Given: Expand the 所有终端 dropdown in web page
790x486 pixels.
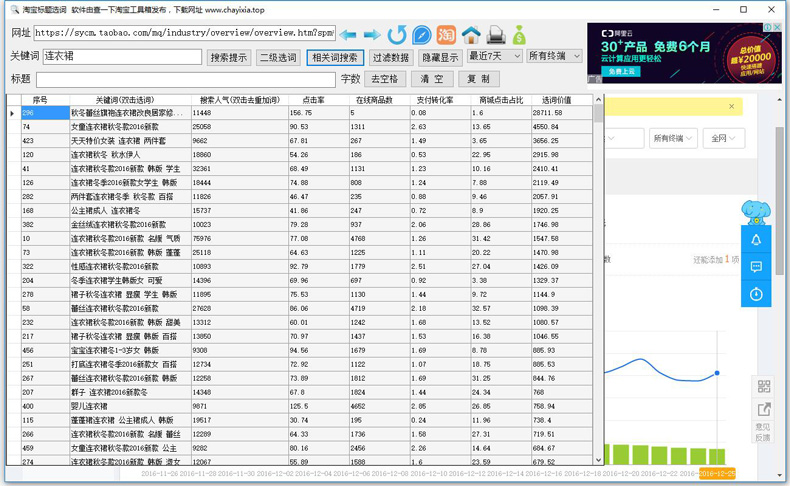Looking at the screenshot, I should [x=673, y=138].
